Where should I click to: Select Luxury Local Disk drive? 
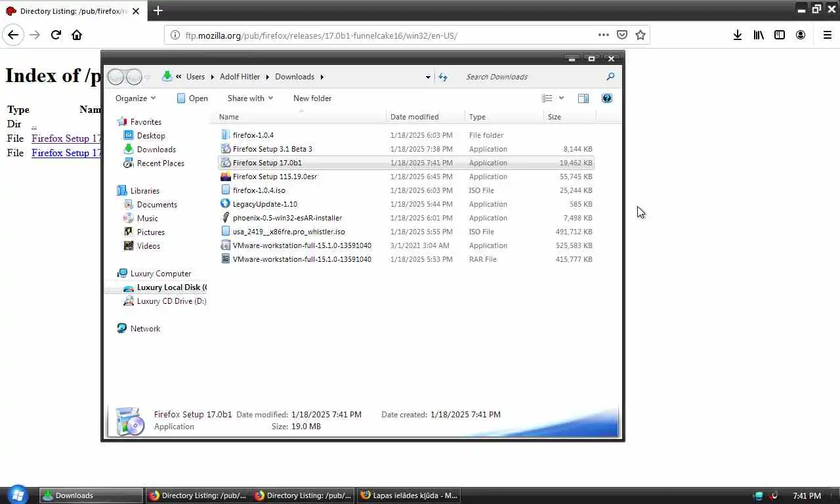pyautogui.click(x=165, y=287)
